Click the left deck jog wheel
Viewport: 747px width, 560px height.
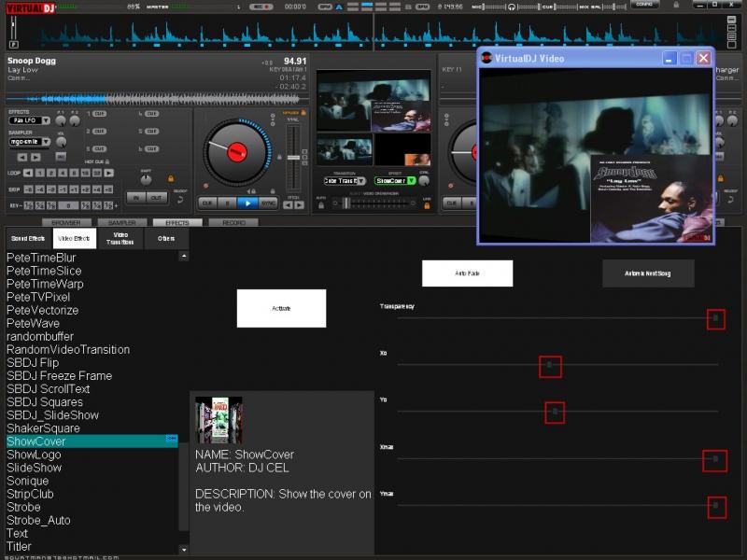pos(237,151)
